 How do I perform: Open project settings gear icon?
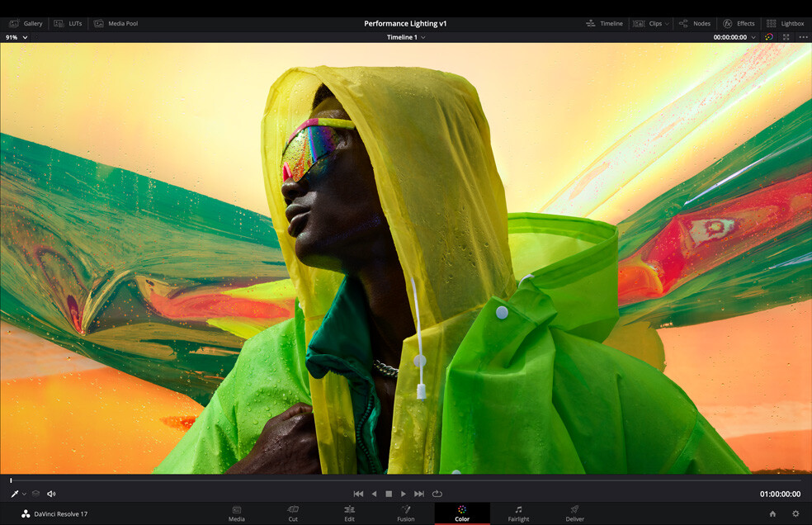click(x=795, y=513)
